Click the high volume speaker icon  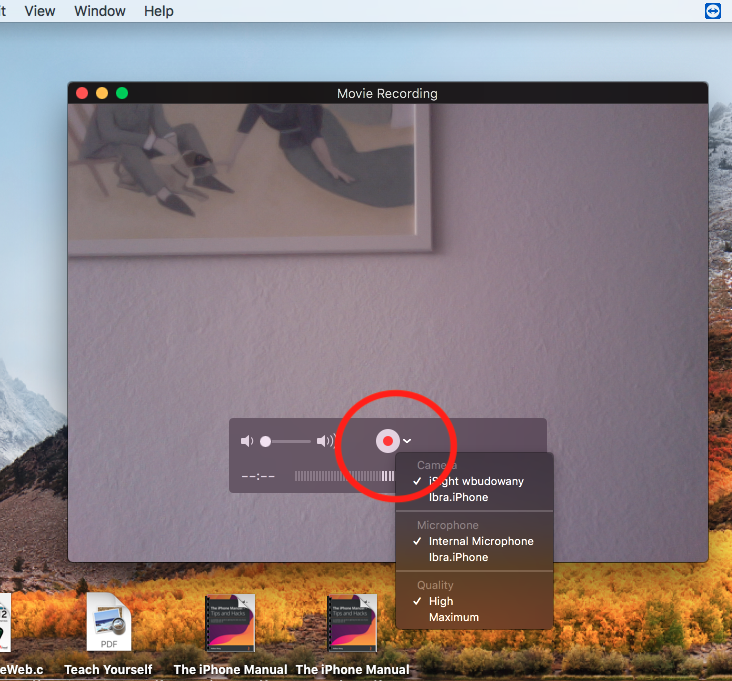[x=325, y=441]
